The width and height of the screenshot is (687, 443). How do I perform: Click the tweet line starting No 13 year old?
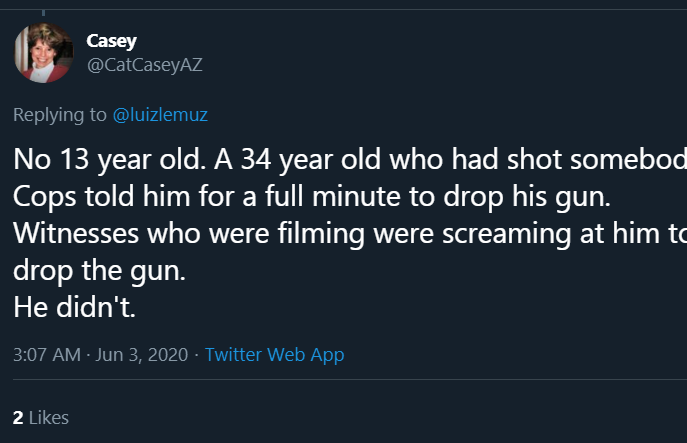tap(350, 159)
